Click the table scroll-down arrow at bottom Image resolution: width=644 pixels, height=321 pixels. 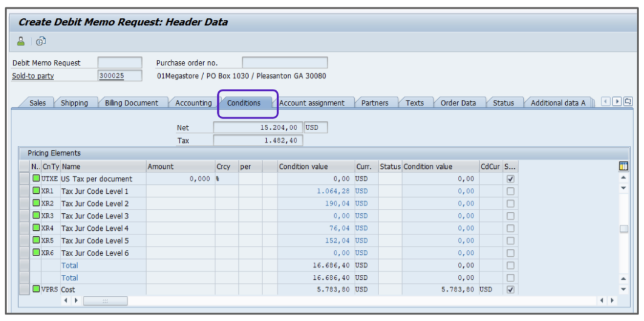pos(623,290)
